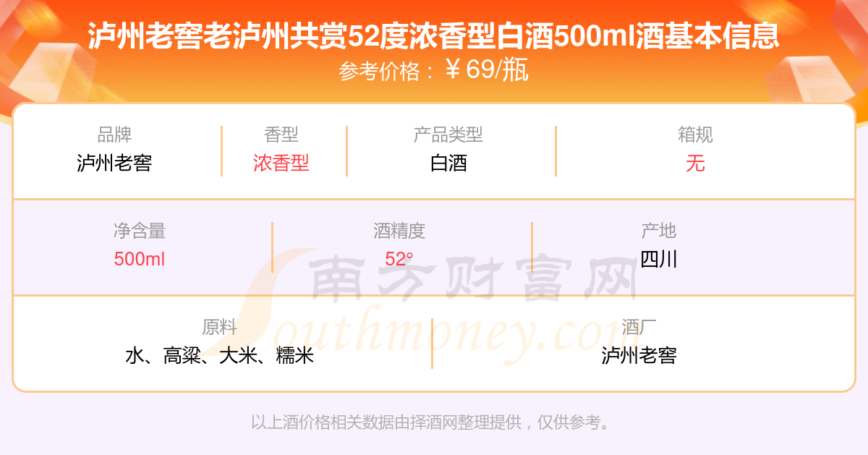The height and width of the screenshot is (455, 868).
Task: Click the 产地 label
Action: [x=658, y=231]
